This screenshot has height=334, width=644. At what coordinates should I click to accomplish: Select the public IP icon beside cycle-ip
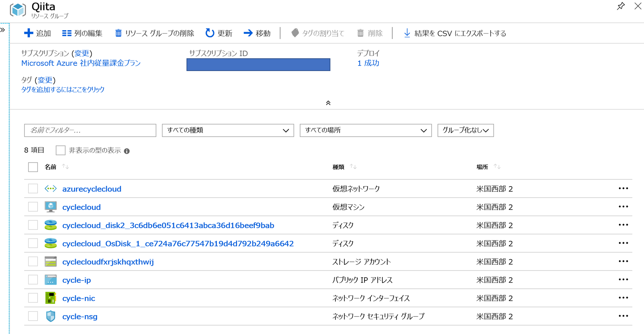pos(50,279)
